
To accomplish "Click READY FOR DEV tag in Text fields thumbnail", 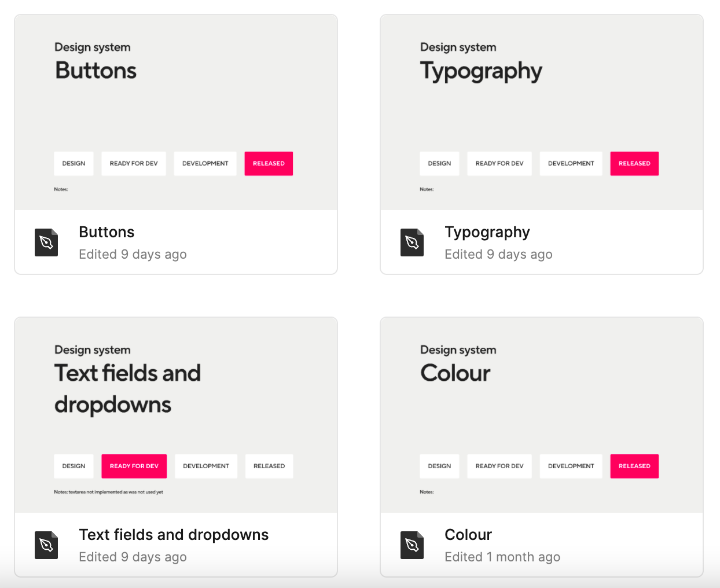I will [x=134, y=466].
